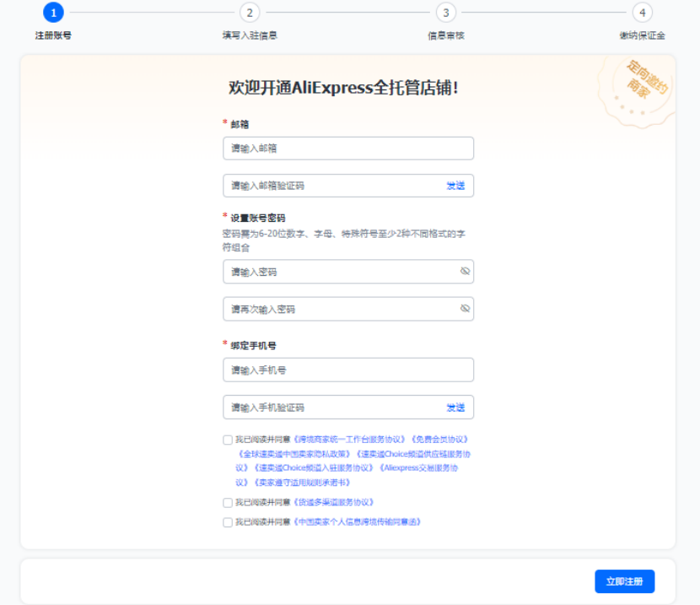The width and height of the screenshot is (700, 605).
Task: Click the step 3 circle icon
Action: pos(445,12)
